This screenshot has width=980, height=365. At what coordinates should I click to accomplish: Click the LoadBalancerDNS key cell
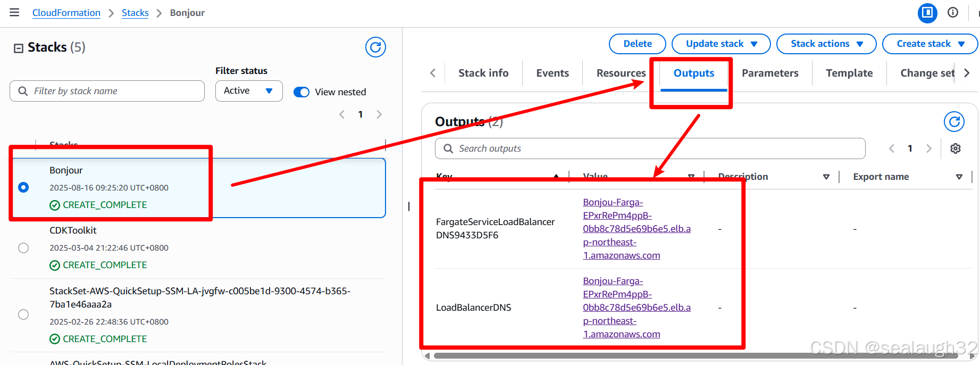(x=473, y=308)
